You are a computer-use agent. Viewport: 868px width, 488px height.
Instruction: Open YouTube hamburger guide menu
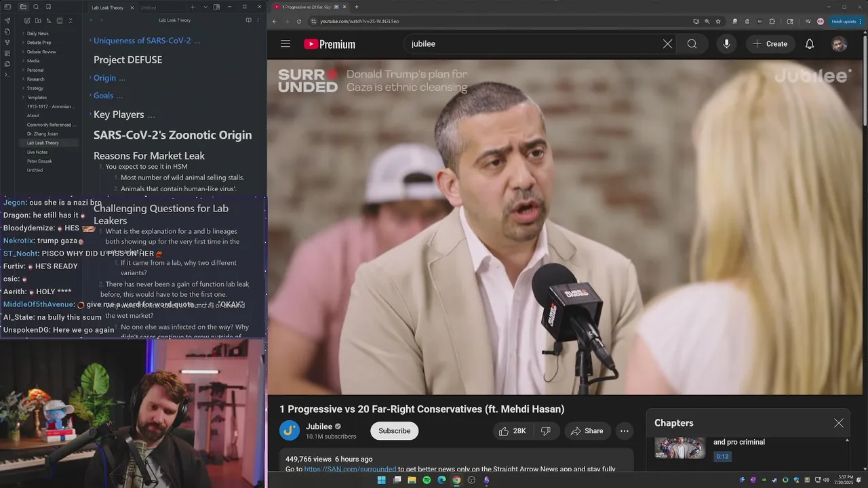pos(285,44)
